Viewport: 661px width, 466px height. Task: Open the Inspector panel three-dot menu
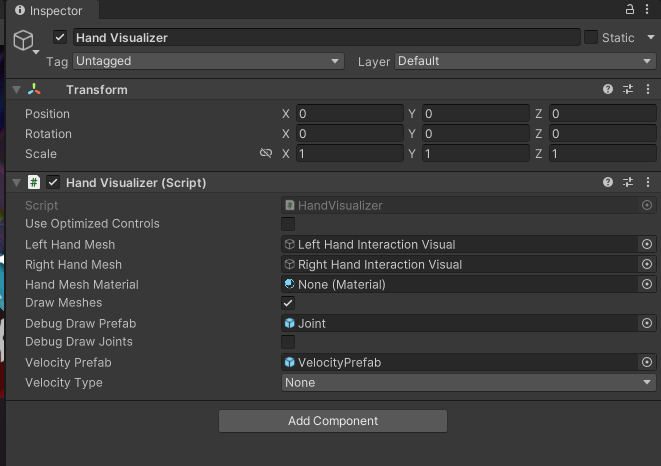(649, 9)
